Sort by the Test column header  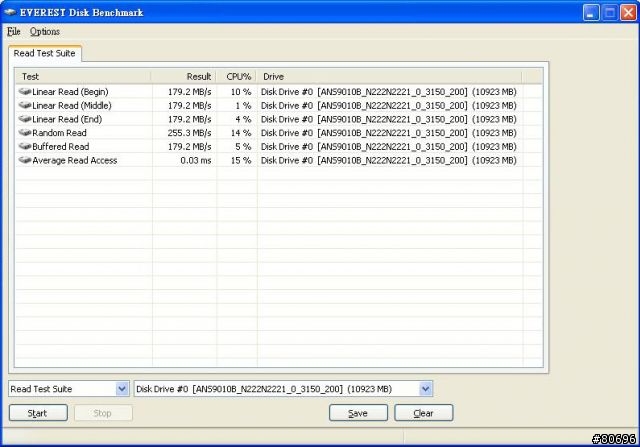pos(83,76)
